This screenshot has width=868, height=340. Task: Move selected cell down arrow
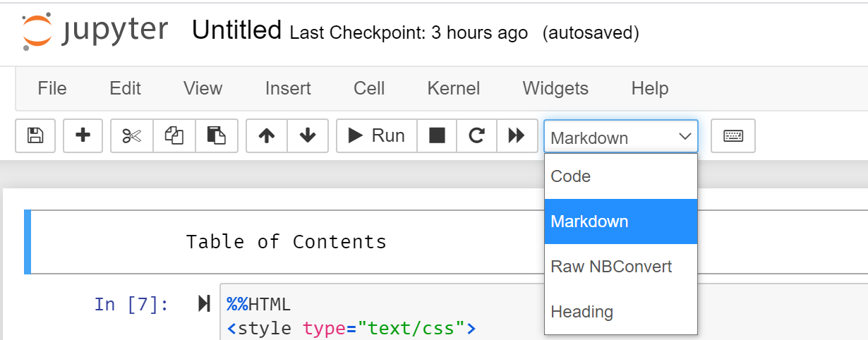tap(308, 135)
